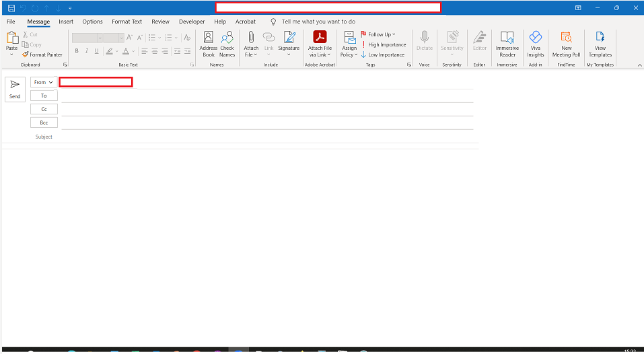644x354 pixels.
Task: Open the File menu
Action: click(x=11, y=22)
